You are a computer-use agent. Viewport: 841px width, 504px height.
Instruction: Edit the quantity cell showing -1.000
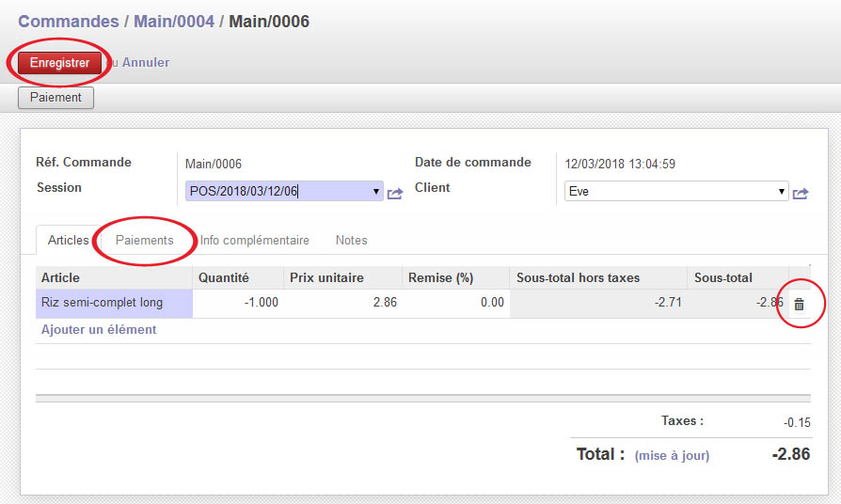click(238, 303)
